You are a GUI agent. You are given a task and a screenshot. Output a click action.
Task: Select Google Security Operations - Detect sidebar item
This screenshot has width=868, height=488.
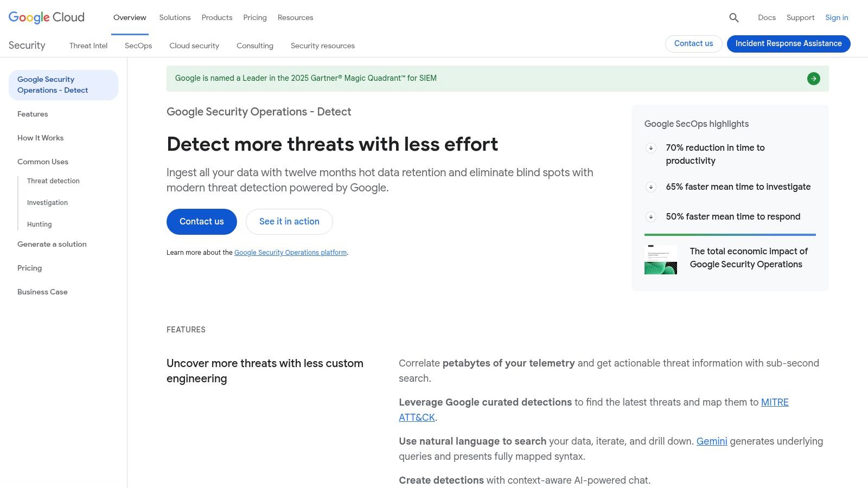click(x=63, y=85)
